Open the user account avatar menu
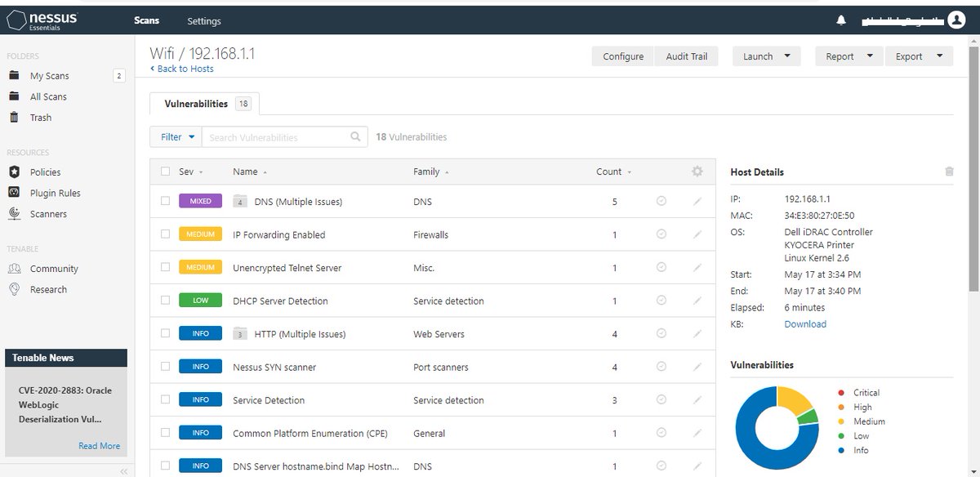 point(956,20)
